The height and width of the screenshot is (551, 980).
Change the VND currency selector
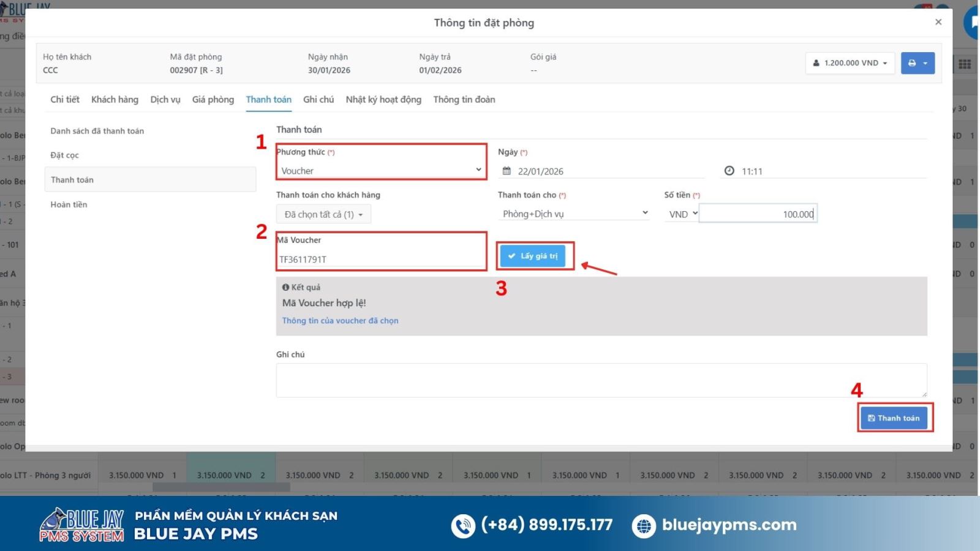[682, 214]
